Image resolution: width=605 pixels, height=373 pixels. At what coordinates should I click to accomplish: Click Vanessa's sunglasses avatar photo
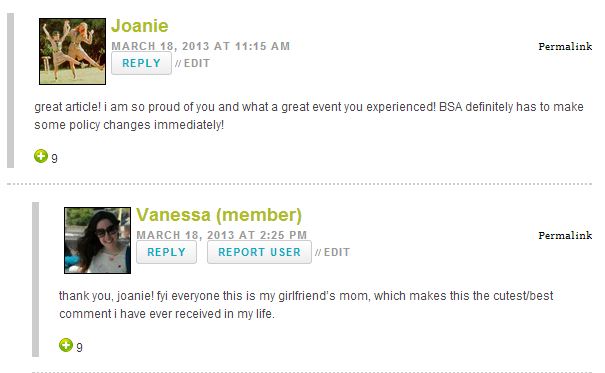pos(97,240)
